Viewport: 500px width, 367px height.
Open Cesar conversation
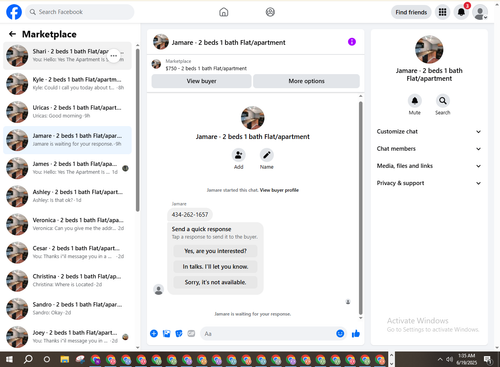(67, 252)
